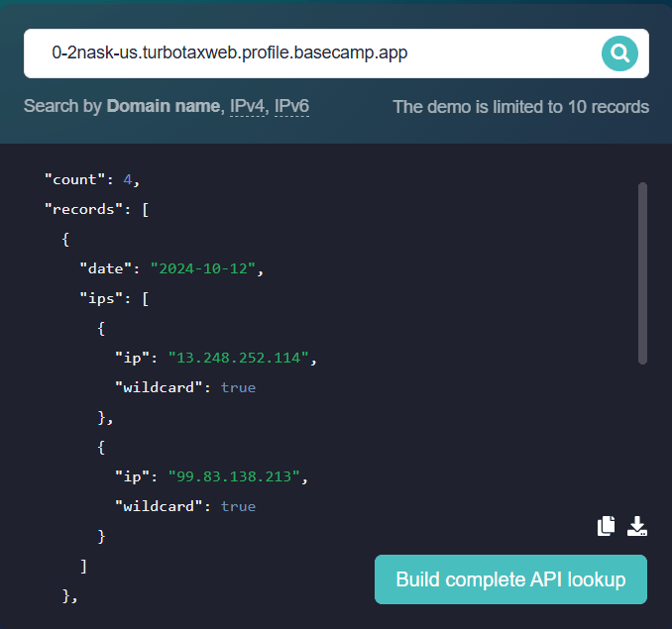Select the "records" key in JSON
Screen dimensions: 672x629
84,209
